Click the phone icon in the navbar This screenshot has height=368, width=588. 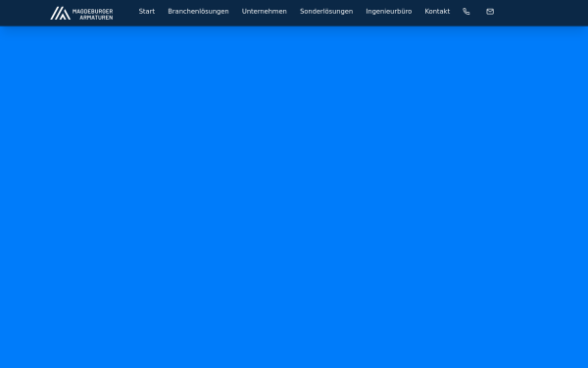[x=466, y=12]
